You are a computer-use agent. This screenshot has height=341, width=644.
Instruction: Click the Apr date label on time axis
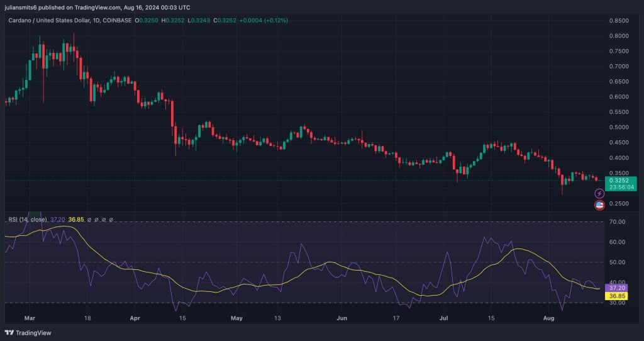pyautogui.click(x=135, y=318)
